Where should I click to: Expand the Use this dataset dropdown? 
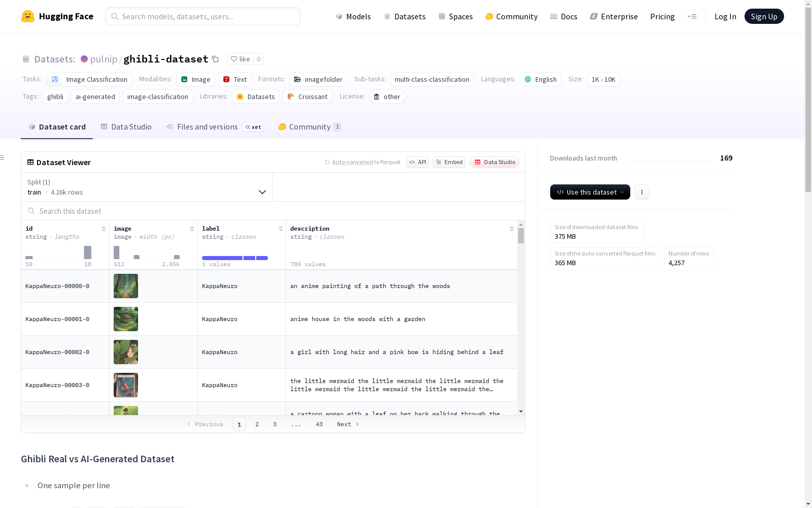(590, 192)
